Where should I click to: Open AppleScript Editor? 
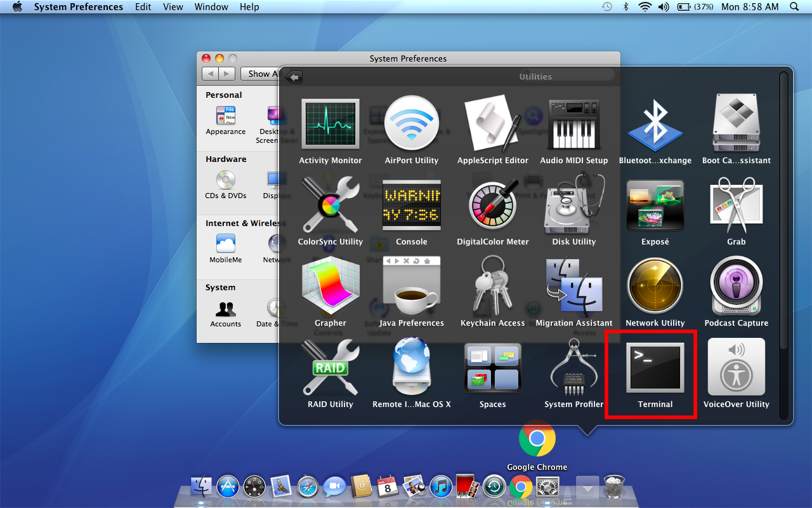[493, 131]
